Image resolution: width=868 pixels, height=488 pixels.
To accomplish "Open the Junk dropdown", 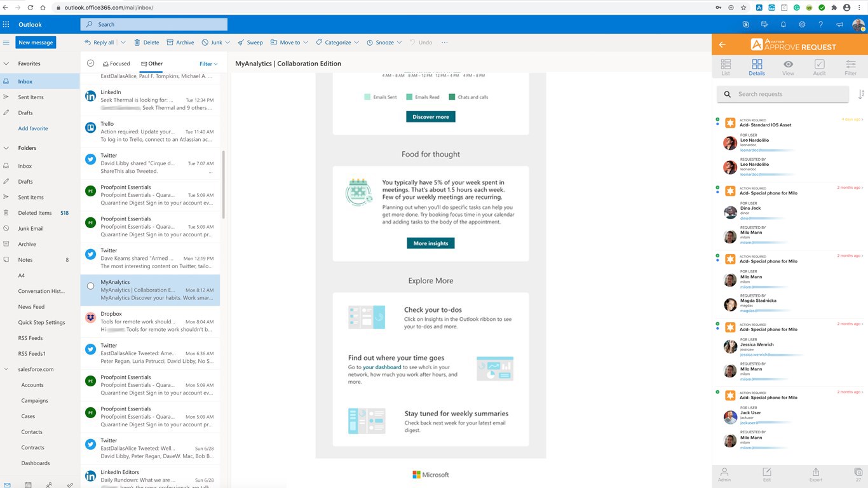I will coord(216,43).
